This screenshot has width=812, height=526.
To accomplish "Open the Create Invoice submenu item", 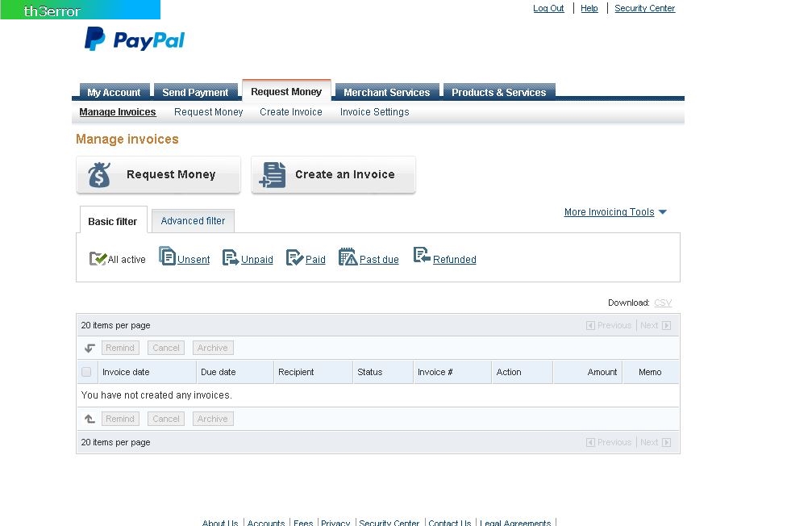I will point(291,112).
